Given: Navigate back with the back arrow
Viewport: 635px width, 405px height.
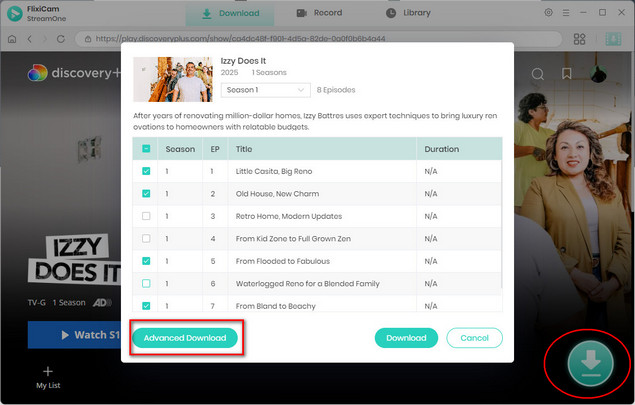Looking at the screenshot, I should (x=30, y=39).
